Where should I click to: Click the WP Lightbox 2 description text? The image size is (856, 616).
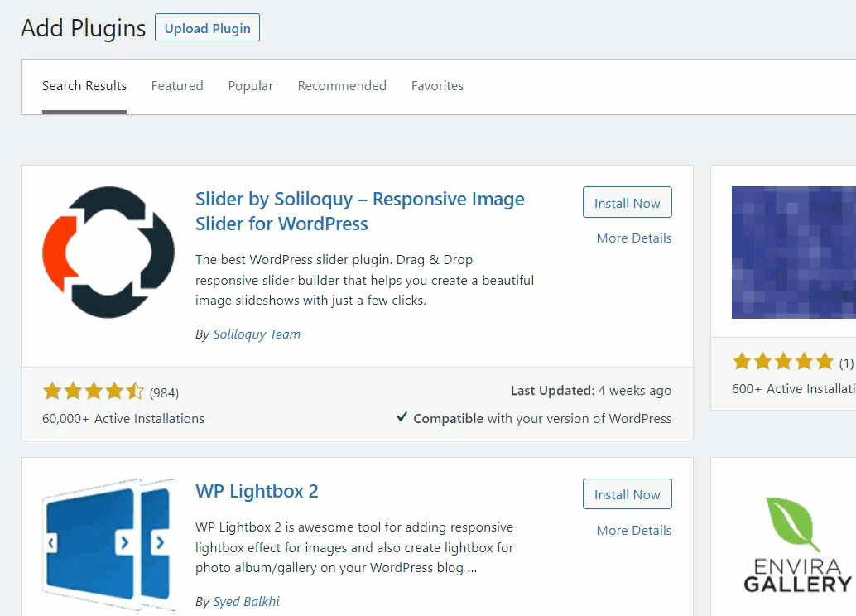(x=355, y=548)
